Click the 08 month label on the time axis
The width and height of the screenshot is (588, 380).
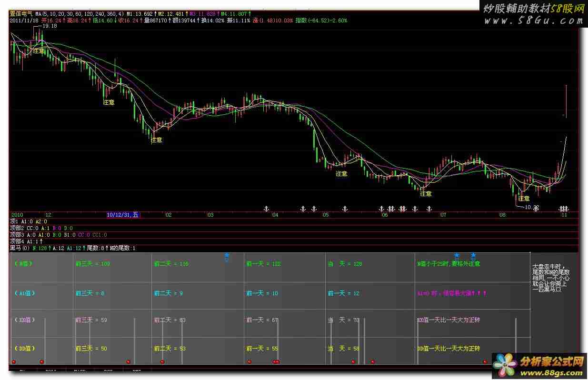point(502,215)
